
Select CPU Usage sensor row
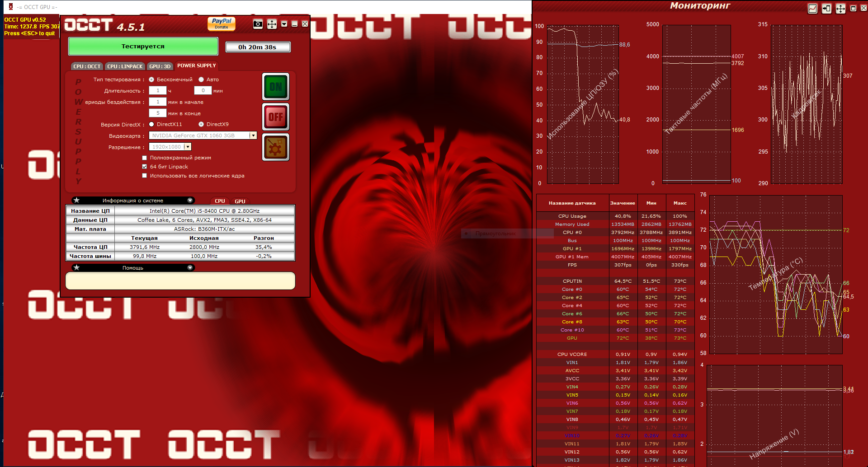615,216
